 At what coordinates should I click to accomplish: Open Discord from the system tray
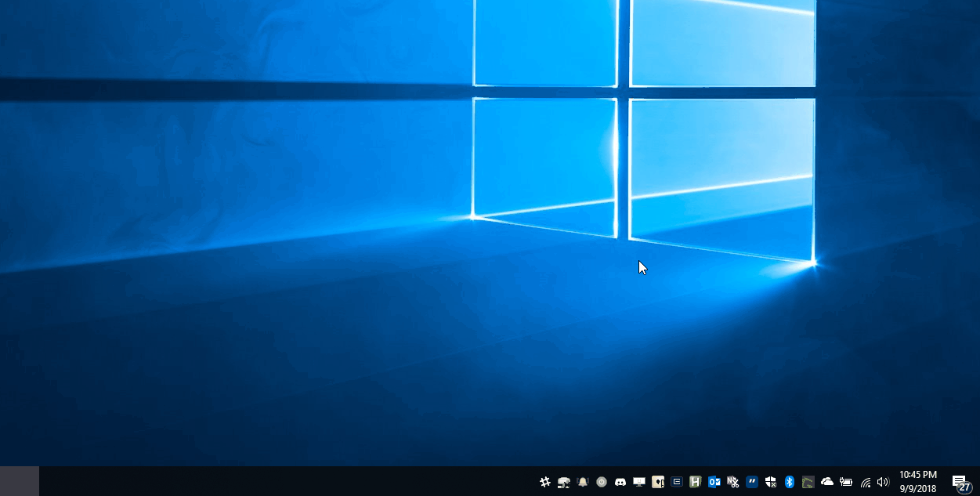[620, 482]
